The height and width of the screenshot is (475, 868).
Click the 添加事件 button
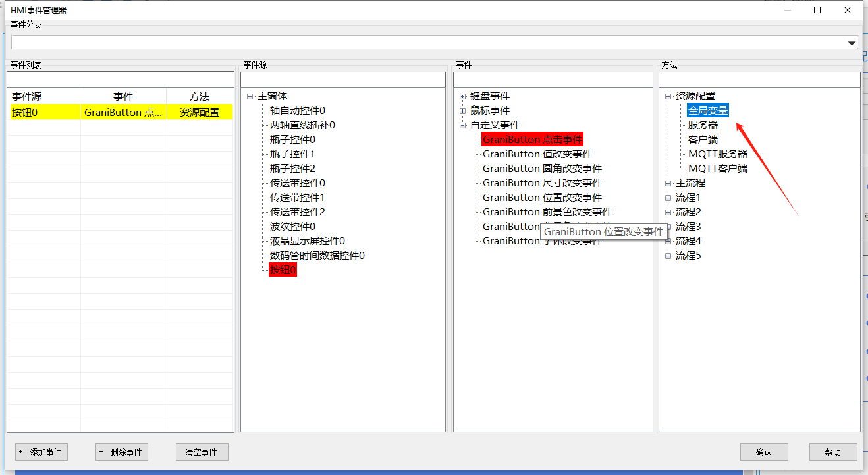pos(41,452)
